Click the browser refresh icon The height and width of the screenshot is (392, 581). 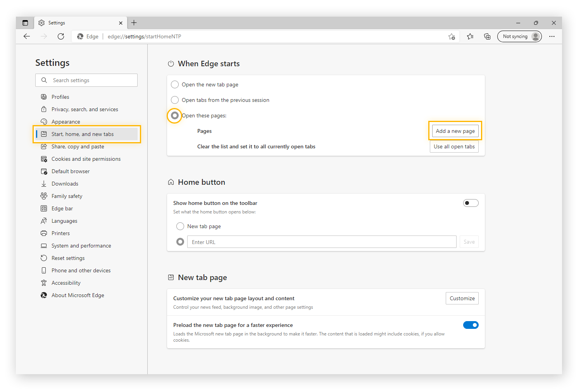[61, 36]
